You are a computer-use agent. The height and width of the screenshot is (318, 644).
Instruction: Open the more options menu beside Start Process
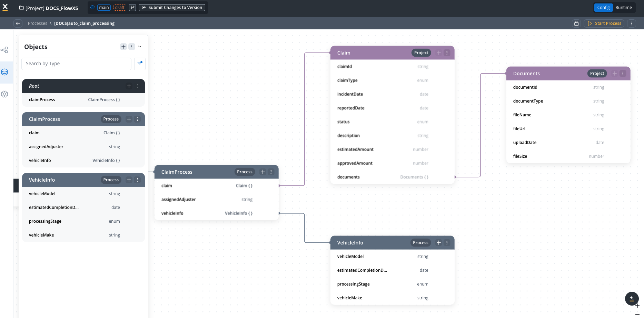pos(632,23)
